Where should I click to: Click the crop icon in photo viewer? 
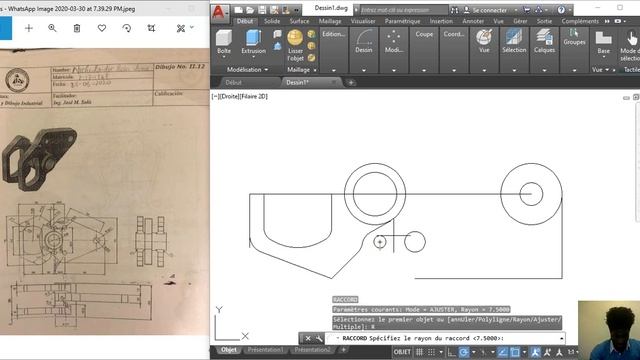(151, 28)
